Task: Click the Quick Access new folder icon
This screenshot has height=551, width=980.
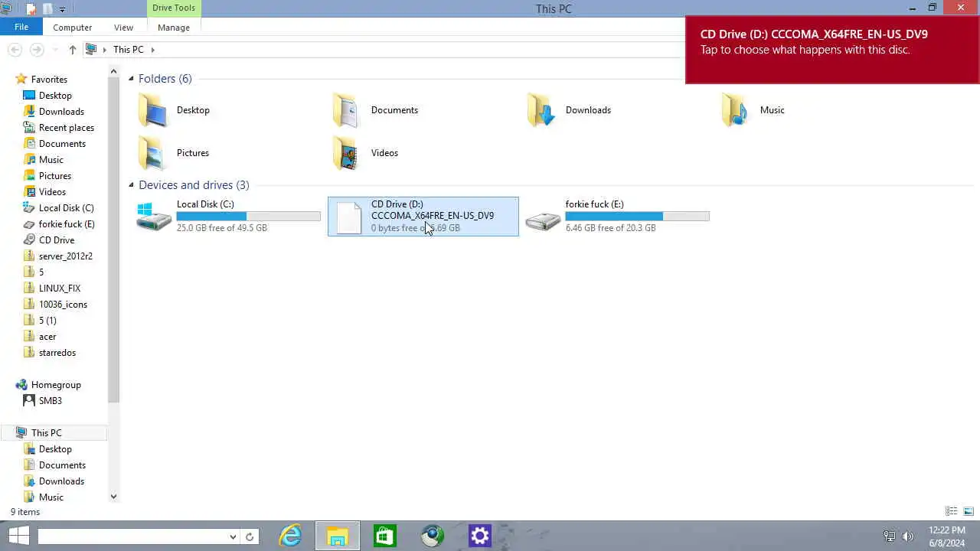Action: pyautogui.click(x=47, y=9)
